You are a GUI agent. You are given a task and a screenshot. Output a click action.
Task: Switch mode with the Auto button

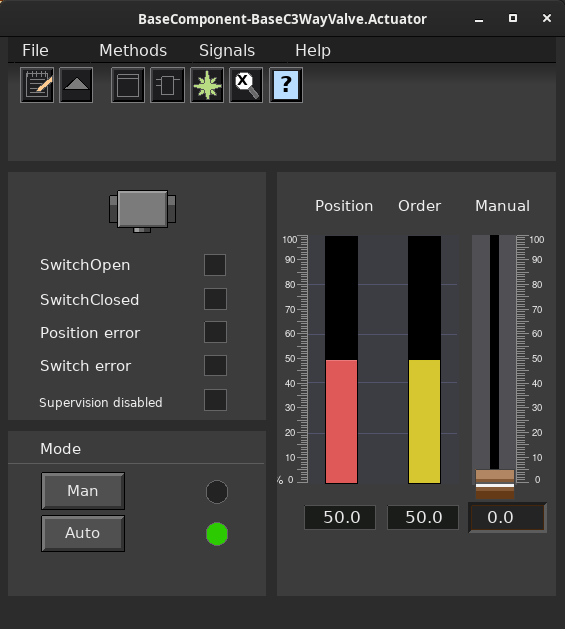coord(83,533)
